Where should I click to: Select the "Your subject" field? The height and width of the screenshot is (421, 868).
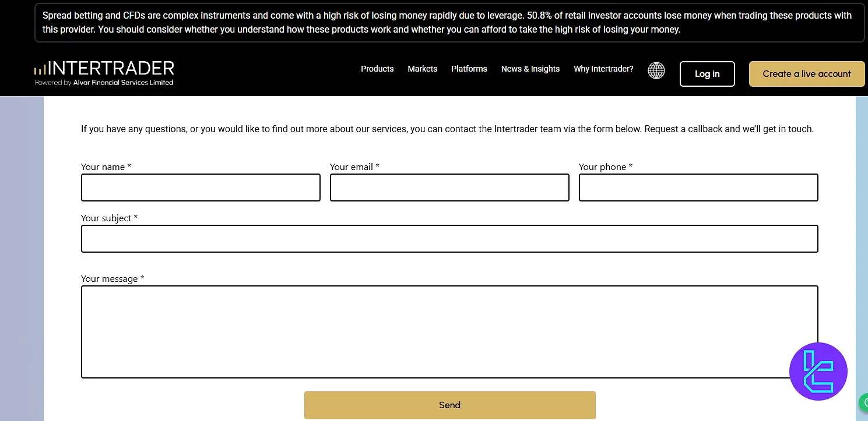(449, 239)
